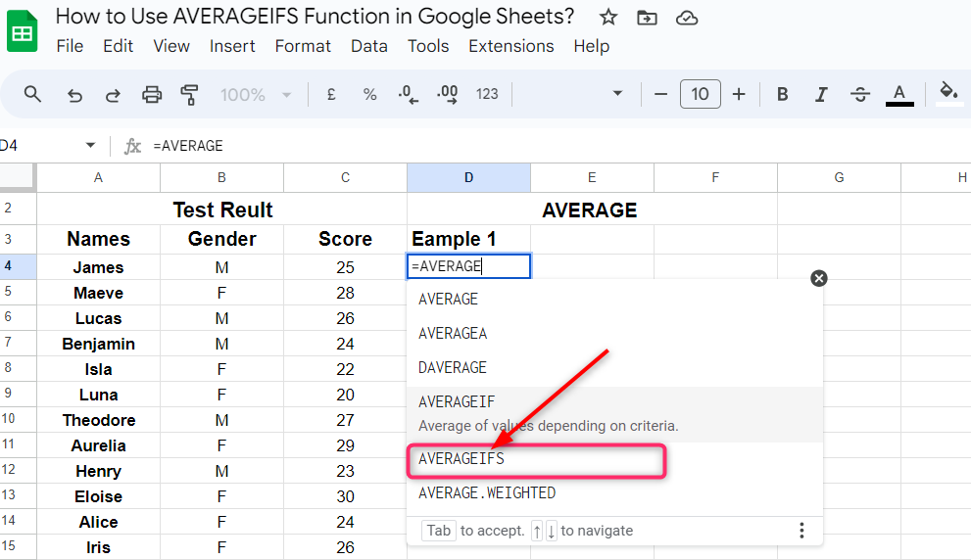Decrease font size with minus button
971x560 pixels.
pos(660,94)
